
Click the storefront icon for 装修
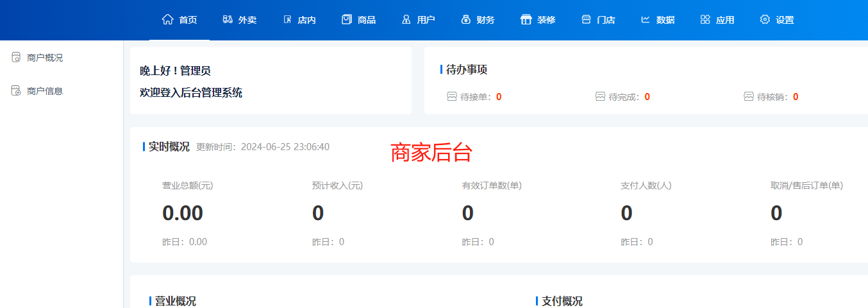[x=526, y=19]
